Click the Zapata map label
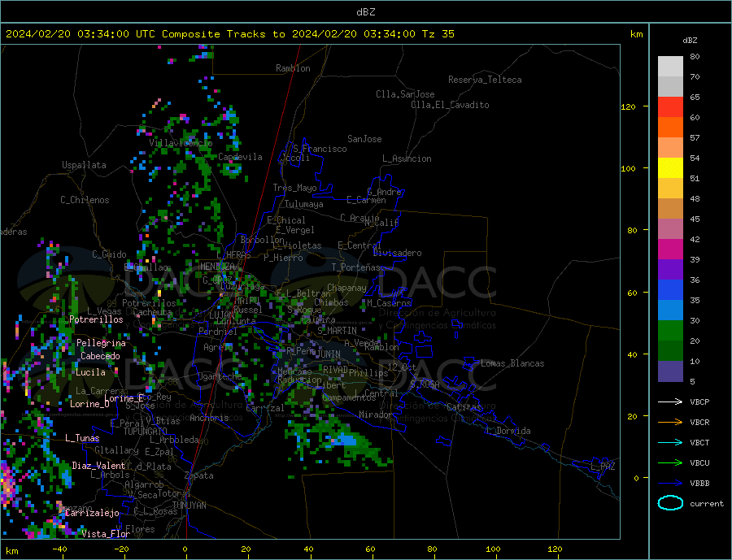The image size is (732, 560). (x=199, y=475)
